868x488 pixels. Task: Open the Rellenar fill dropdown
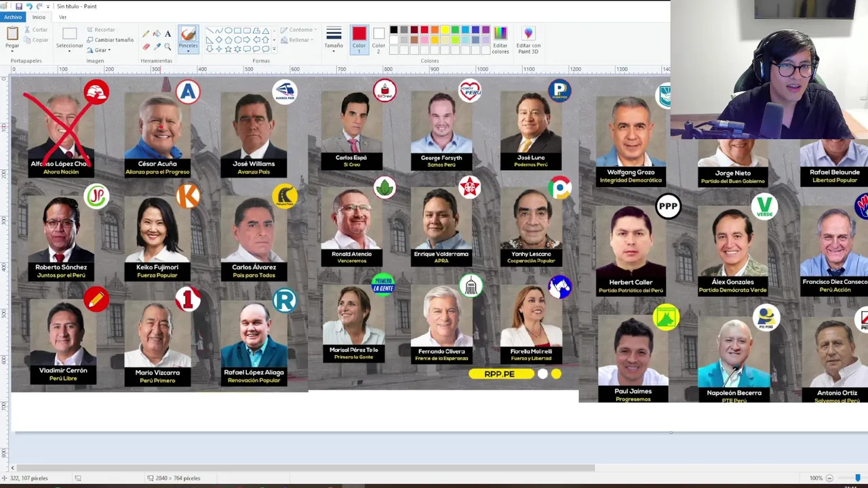click(x=296, y=40)
